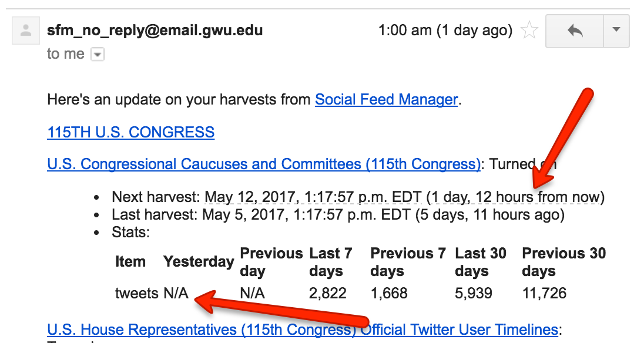This screenshot has width=644, height=343.
Task: Expand the 'to me' recipient details
Action: point(98,54)
